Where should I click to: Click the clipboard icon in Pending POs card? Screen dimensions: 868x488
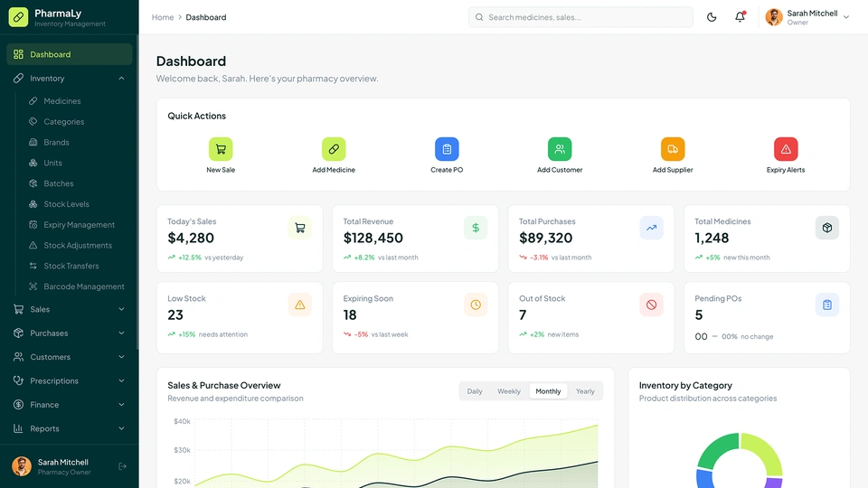[x=827, y=305]
